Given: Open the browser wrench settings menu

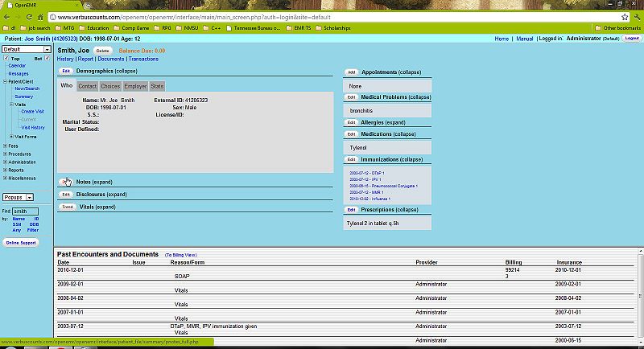Looking at the screenshot, I should point(637,17).
